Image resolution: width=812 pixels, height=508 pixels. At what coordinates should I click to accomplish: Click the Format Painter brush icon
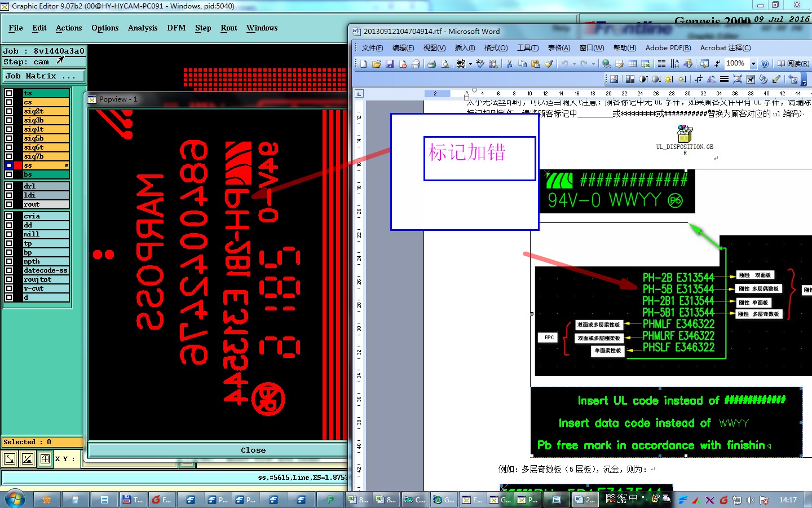tap(549, 64)
